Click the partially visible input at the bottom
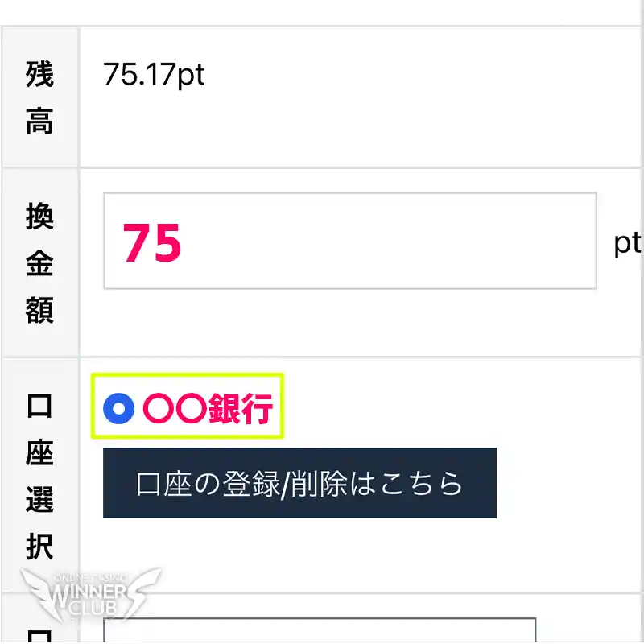The height and width of the screenshot is (644, 644). [322, 632]
